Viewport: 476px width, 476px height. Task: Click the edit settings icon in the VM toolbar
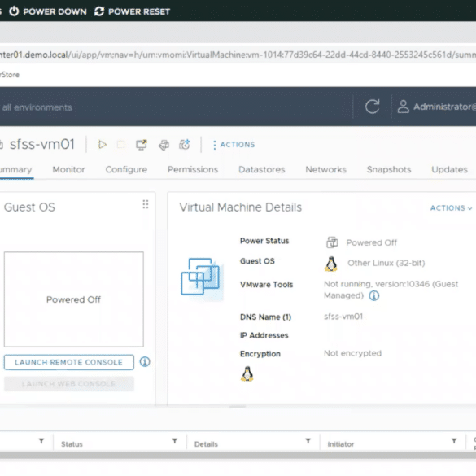tap(164, 145)
